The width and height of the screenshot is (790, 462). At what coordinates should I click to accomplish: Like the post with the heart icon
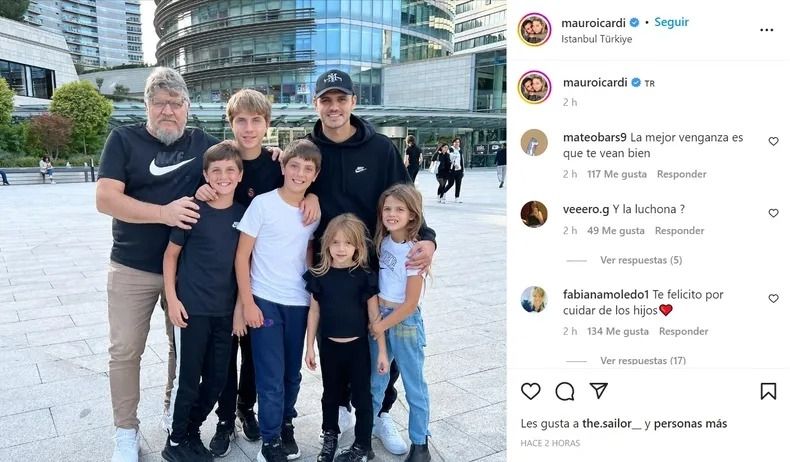point(531,391)
